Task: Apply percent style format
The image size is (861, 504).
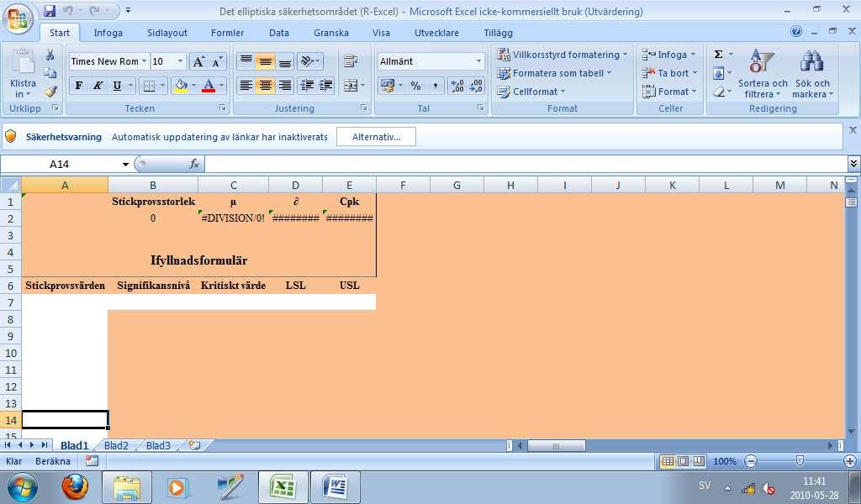Action: [415, 86]
